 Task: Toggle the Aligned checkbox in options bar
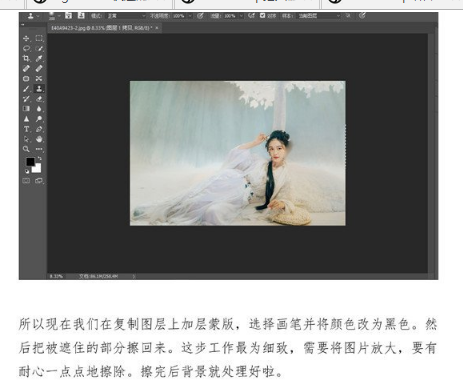tap(262, 15)
